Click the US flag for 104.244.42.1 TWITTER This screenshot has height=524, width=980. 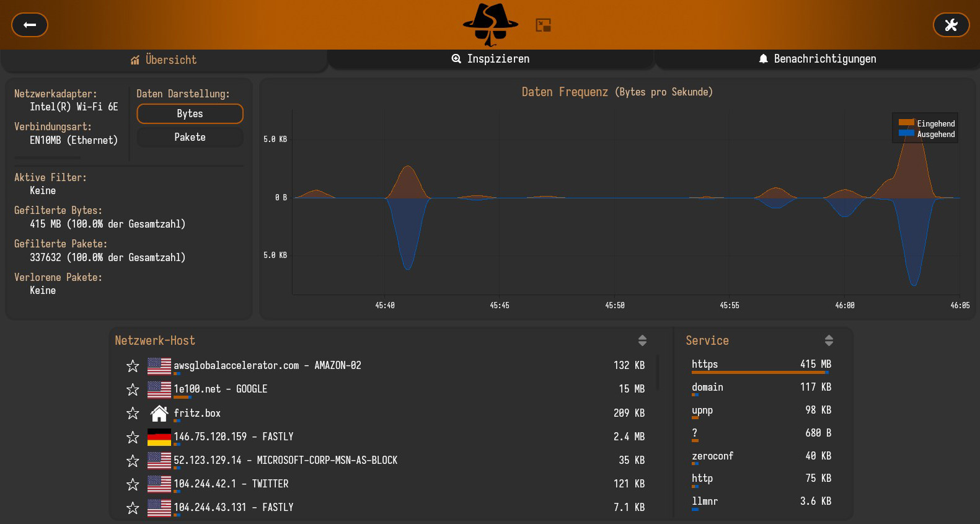click(159, 484)
